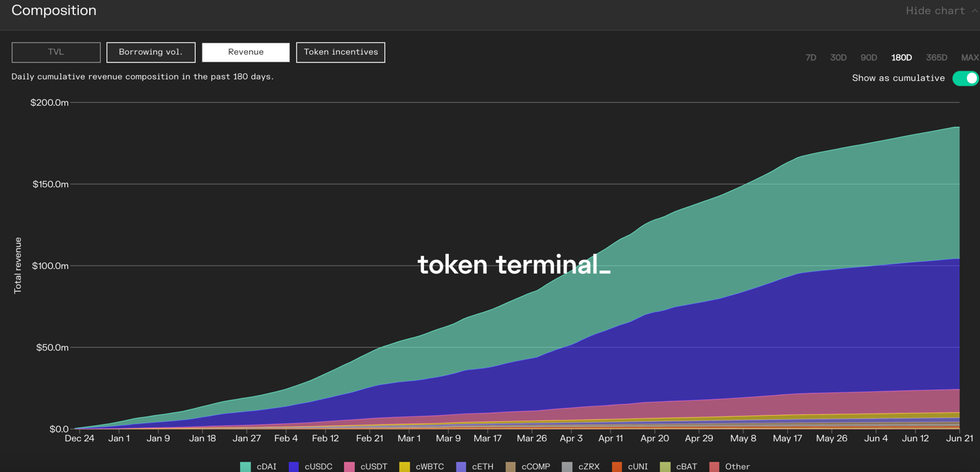Toggle Show as cumulative switch
The height and width of the screenshot is (472, 980).
pos(966,78)
